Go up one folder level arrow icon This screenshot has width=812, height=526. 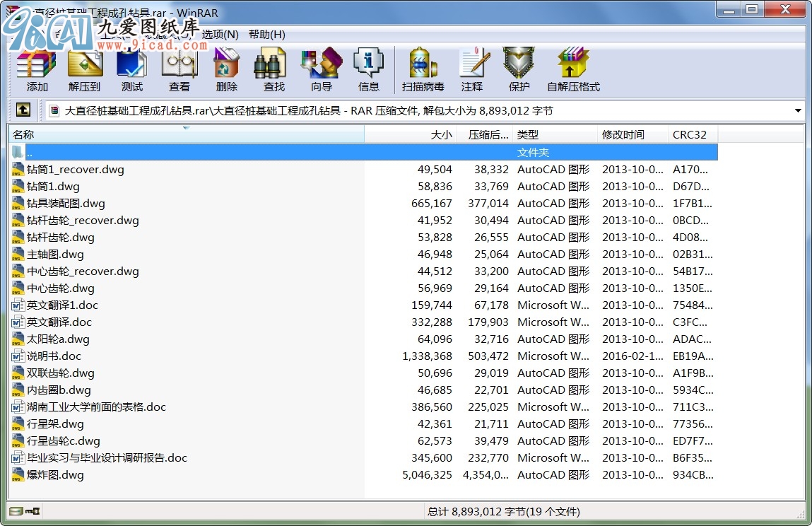pos(23,110)
